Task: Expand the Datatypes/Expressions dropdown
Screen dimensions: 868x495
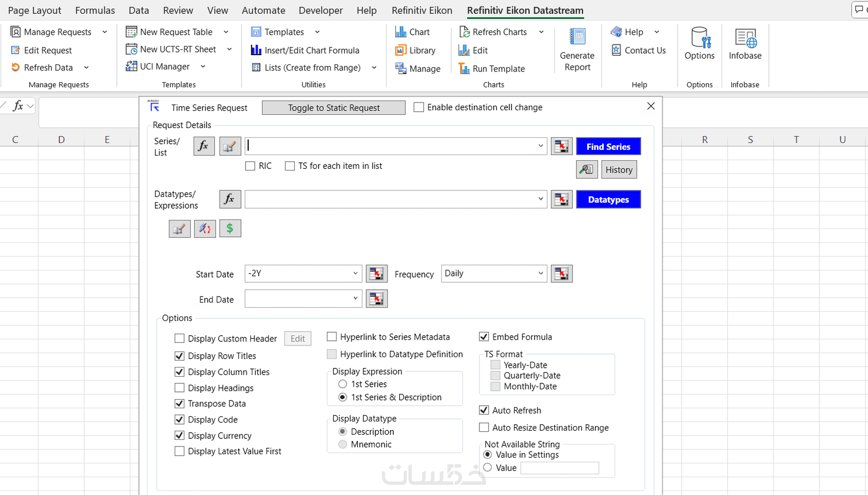Action: pyautogui.click(x=541, y=200)
